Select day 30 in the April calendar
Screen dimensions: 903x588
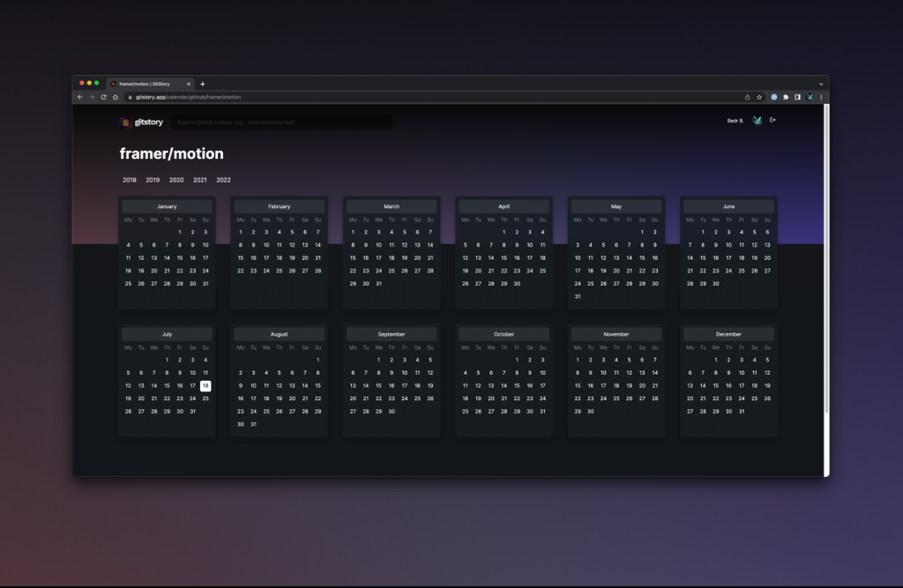[x=517, y=284]
